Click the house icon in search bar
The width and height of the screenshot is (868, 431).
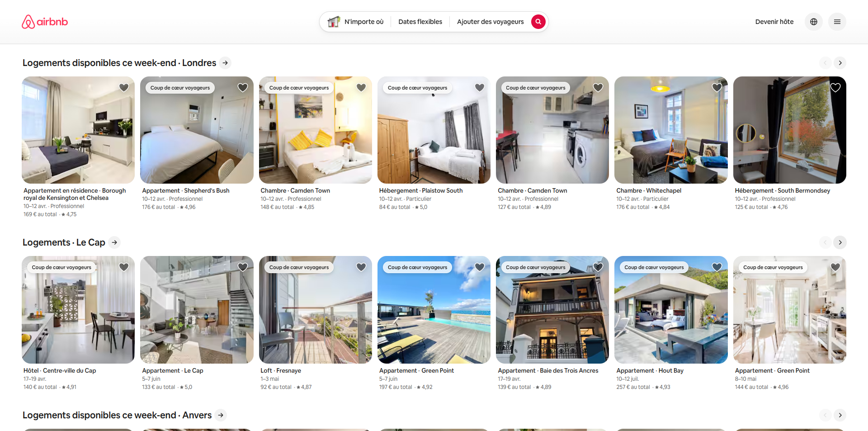click(x=334, y=22)
